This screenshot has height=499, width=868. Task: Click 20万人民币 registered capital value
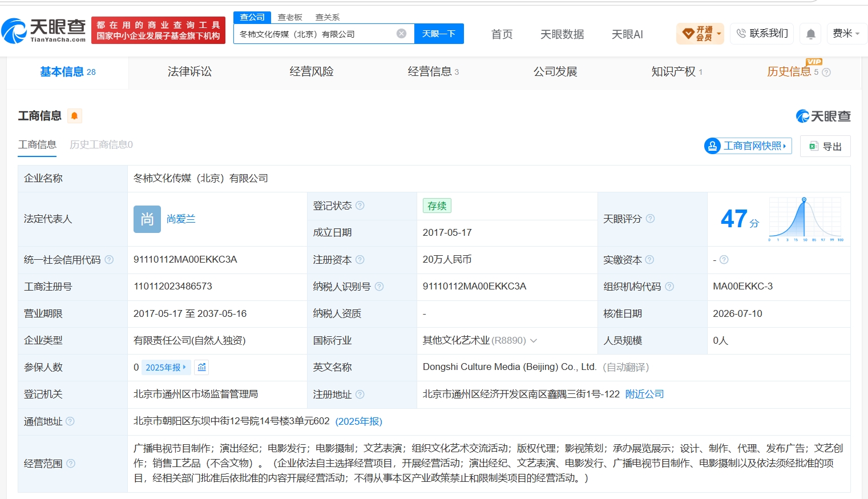447,260
